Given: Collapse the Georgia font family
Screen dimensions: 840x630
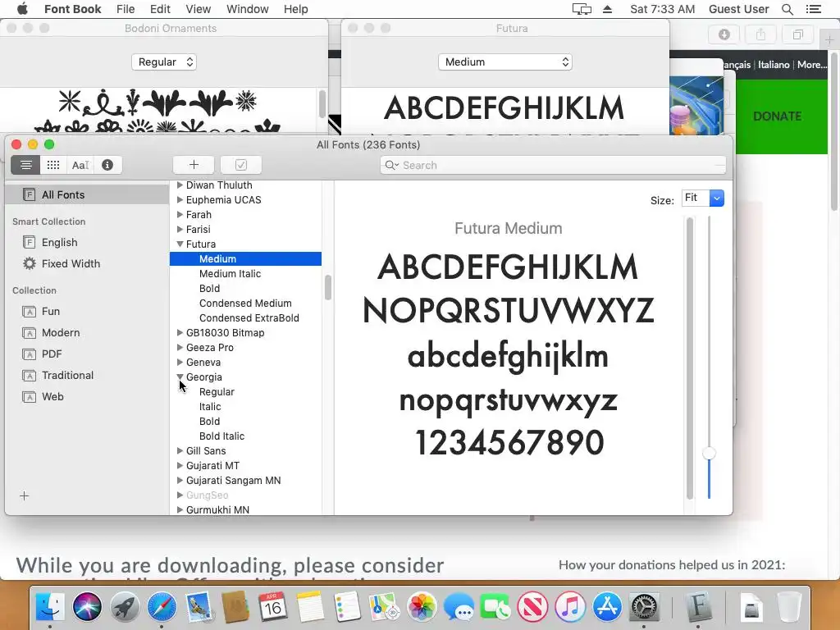Looking at the screenshot, I should (x=180, y=377).
